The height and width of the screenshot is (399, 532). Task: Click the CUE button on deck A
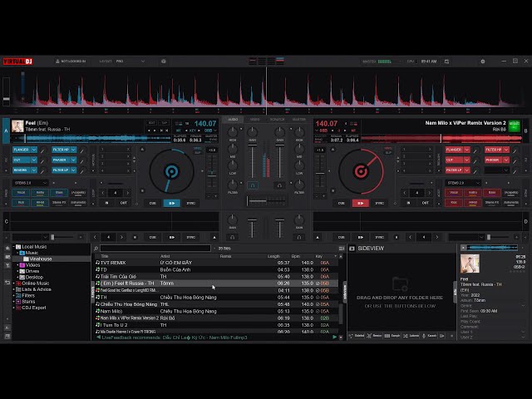click(x=153, y=203)
